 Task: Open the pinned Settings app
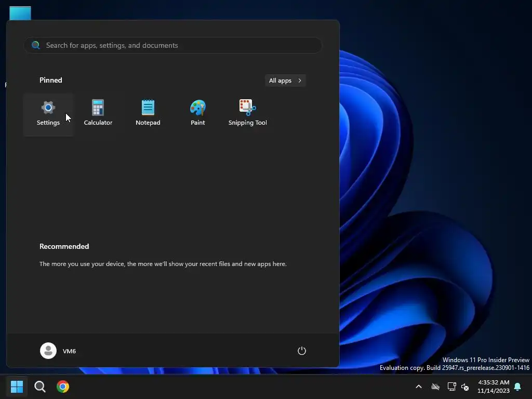point(48,114)
